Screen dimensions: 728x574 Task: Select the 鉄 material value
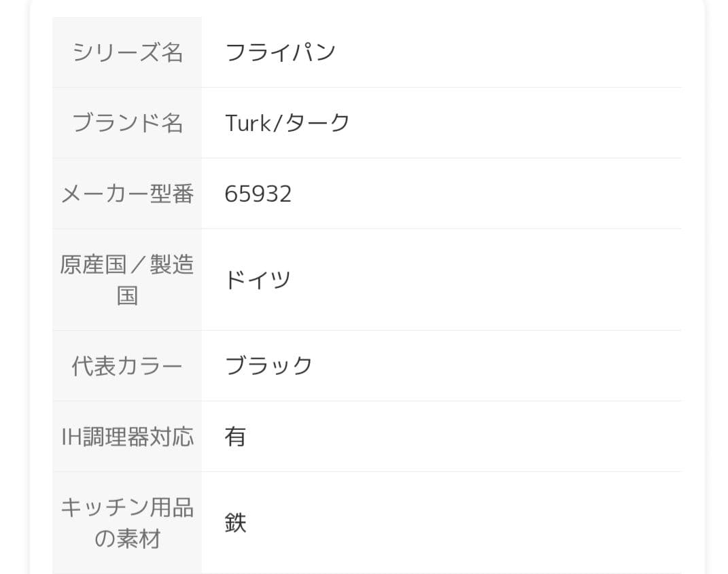point(235,523)
